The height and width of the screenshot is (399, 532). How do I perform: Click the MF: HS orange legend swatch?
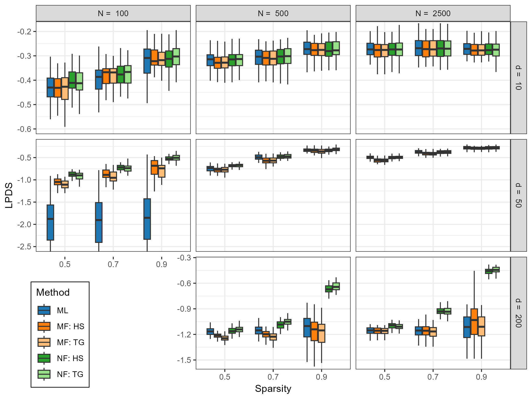44,326
